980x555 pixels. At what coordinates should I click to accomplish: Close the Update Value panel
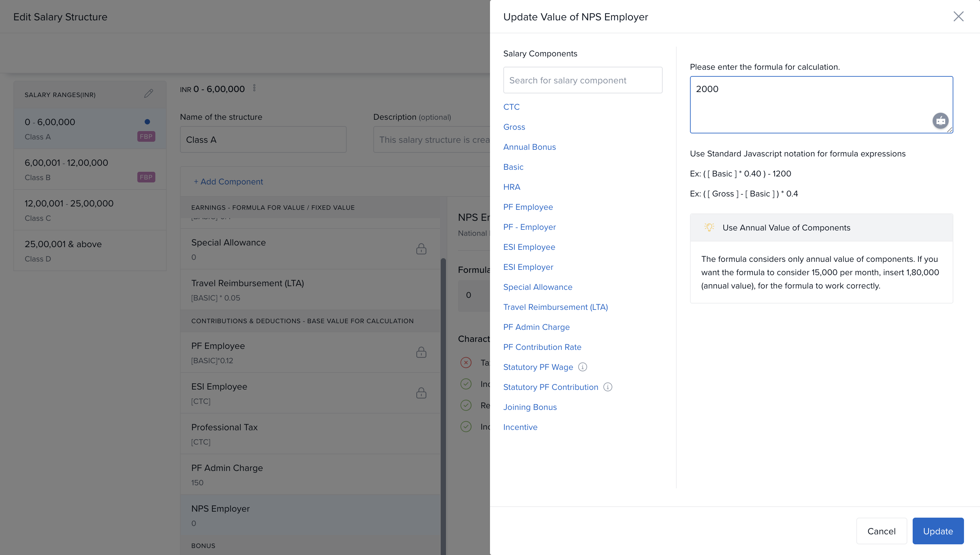[x=958, y=16]
